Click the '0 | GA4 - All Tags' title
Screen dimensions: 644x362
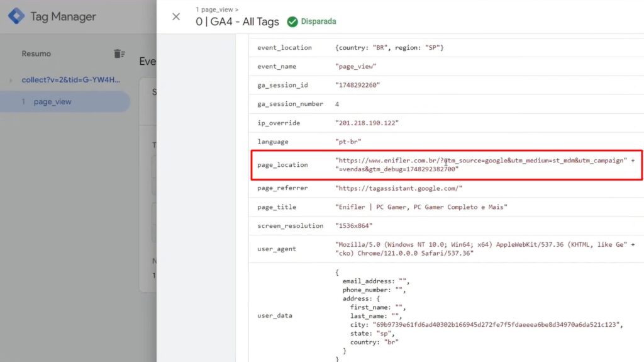point(237,22)
